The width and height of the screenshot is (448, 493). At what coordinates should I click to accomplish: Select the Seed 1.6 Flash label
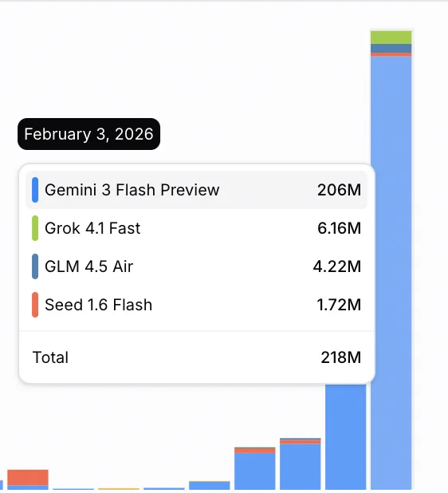(98, 305)
